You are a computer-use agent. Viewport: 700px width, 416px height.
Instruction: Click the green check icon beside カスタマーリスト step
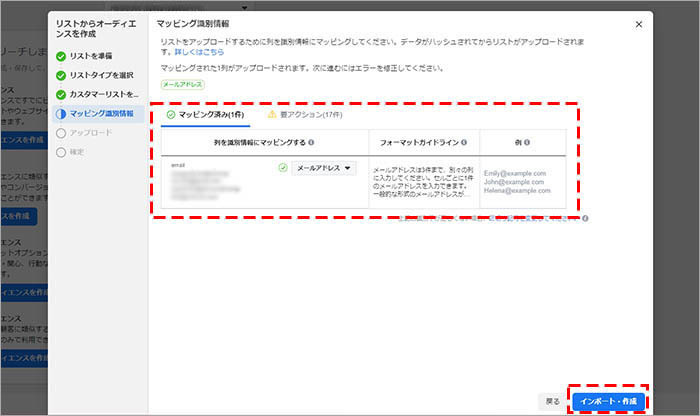click(62, 95)
